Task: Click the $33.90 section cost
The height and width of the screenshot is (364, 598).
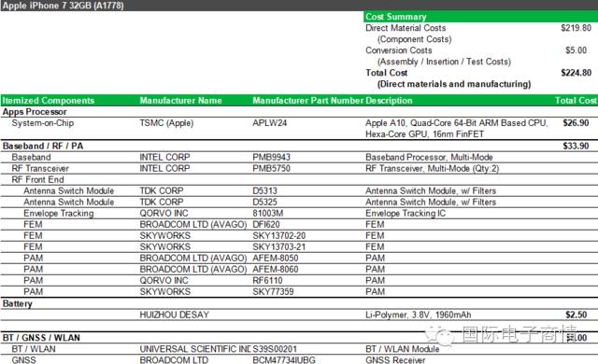Action: tap(576, 146)
